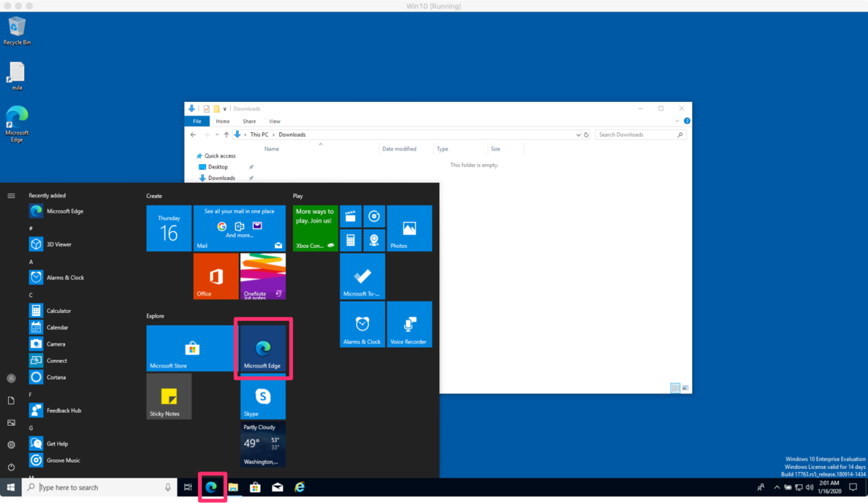Show hidden icons in the system tray
Image resolution: width=868 pixels, height=503 pixels.
pos(777,488)
